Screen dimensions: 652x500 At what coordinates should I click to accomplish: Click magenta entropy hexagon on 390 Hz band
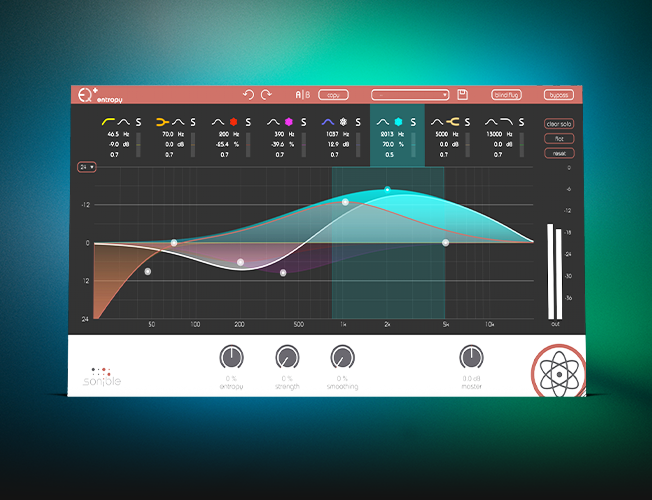tap(289, 122)
